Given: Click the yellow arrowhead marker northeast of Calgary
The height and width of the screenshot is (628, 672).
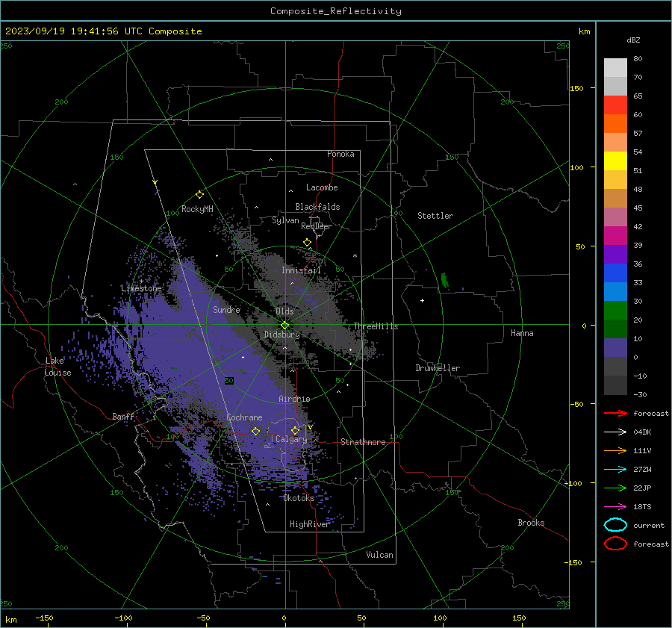Looking at the screenshot, I should (x=311, y=427).
